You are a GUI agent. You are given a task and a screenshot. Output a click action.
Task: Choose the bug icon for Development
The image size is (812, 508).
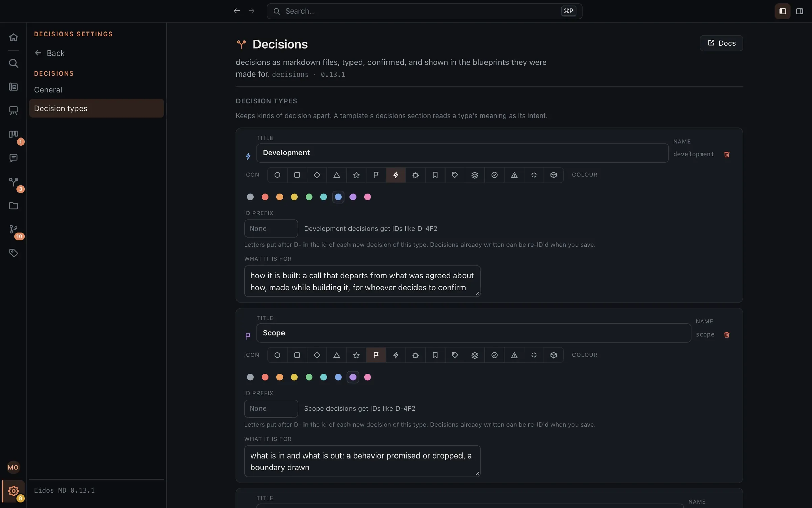(415, 175)
